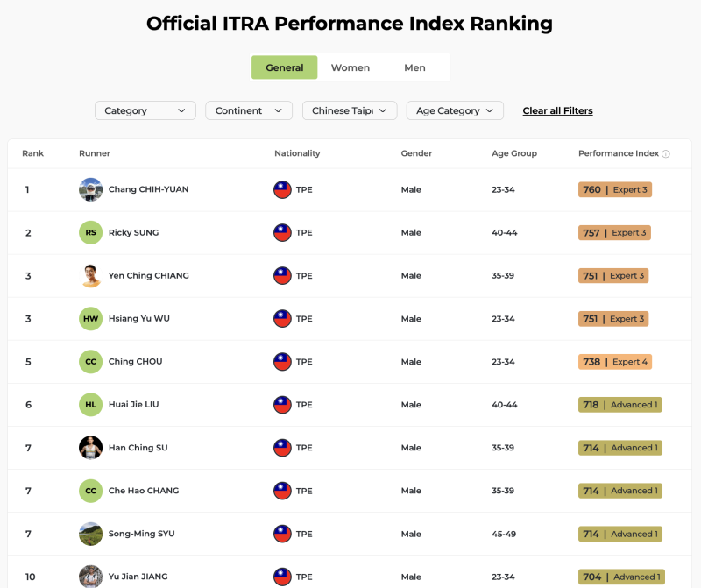Click Song-Ming SYU's landscape avatar
The height and width of the screenshot is (588, 701).
[90, 534]
